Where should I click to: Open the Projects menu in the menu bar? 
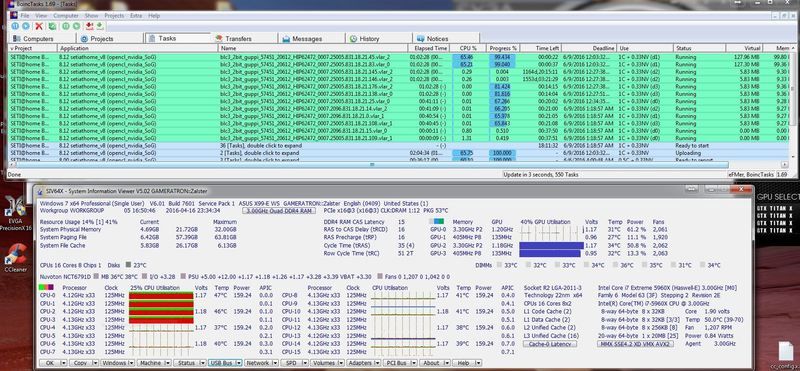pyautogui.click(x=114, y=16)
